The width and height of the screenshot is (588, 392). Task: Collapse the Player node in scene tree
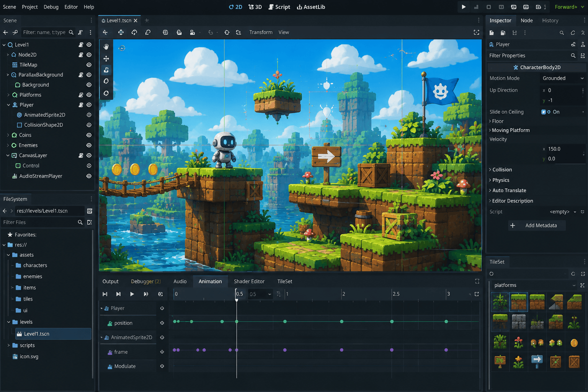pos(8,105)
